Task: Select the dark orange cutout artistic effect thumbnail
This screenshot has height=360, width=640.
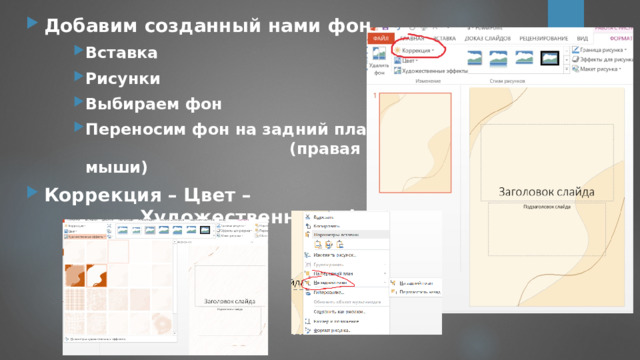Action: (x=75, y=275)
